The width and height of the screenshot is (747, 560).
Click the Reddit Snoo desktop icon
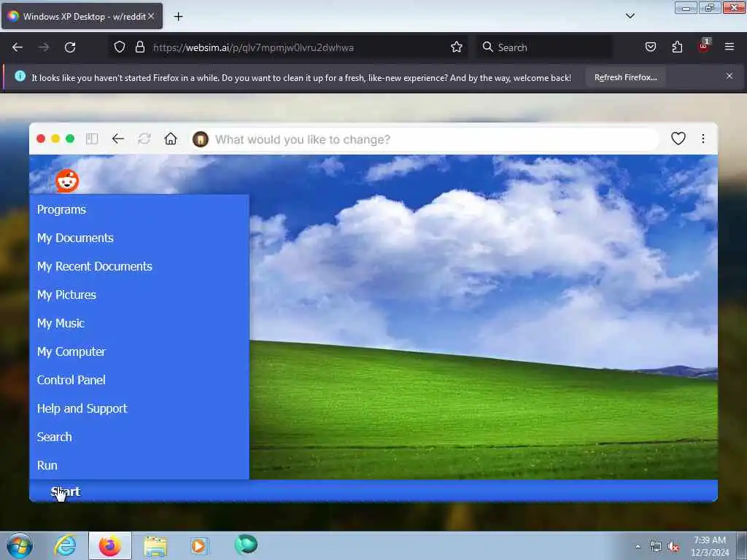[x=67, y=181]
